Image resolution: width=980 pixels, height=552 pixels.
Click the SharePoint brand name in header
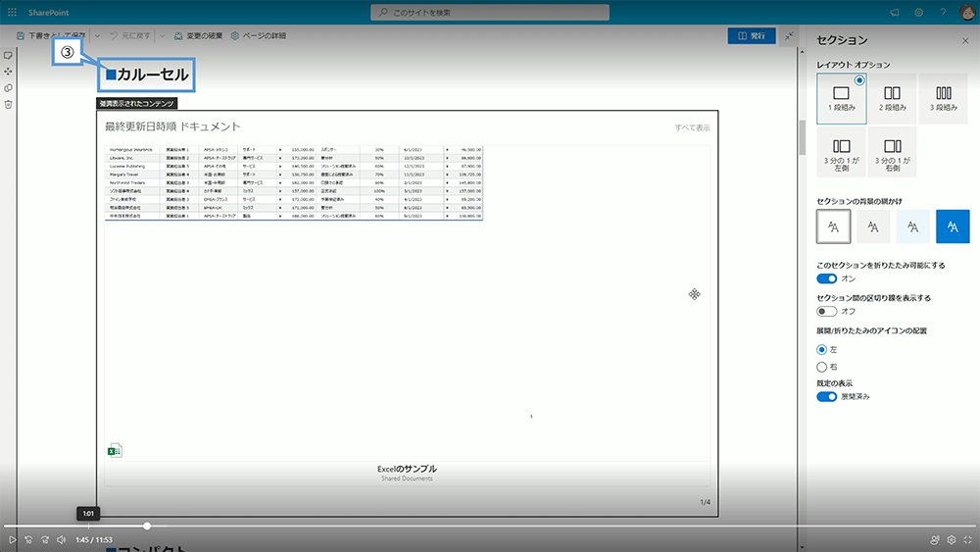point(49,13)
